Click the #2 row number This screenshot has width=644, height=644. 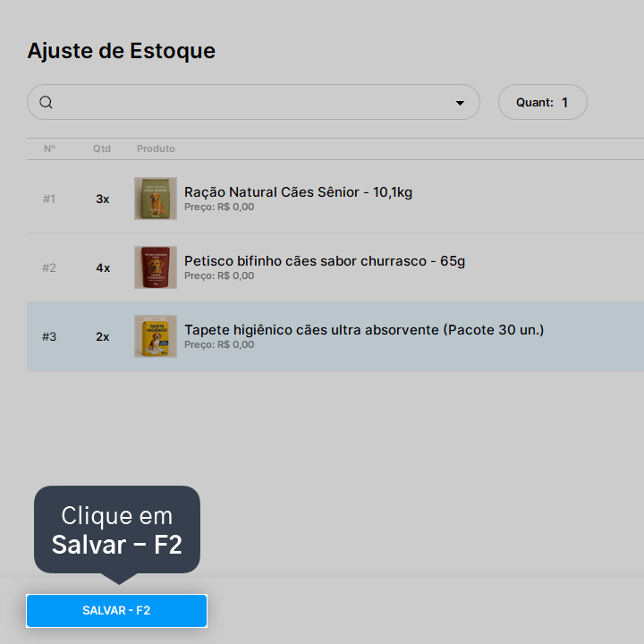pyautogui.click(x=49, y=268)
